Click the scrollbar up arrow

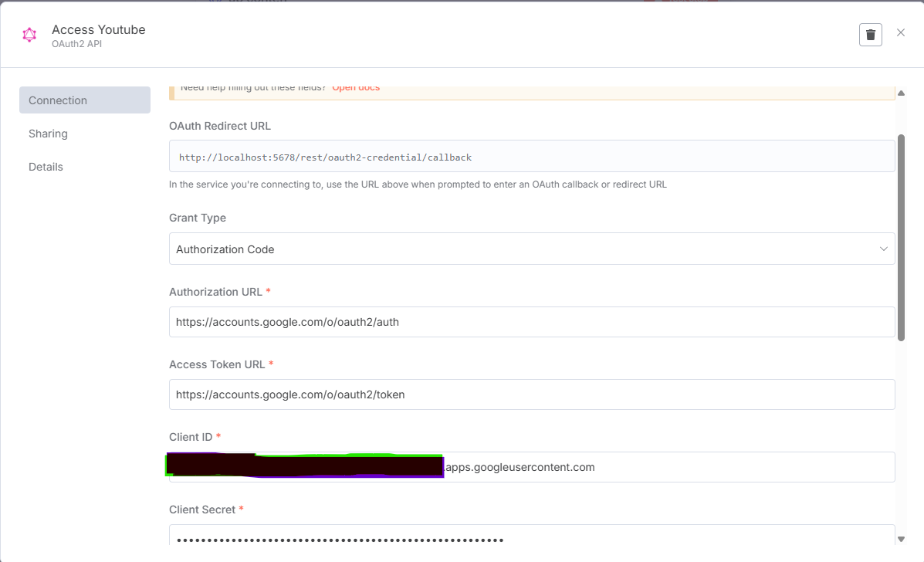pyautogui.click(x=901, y=93)
